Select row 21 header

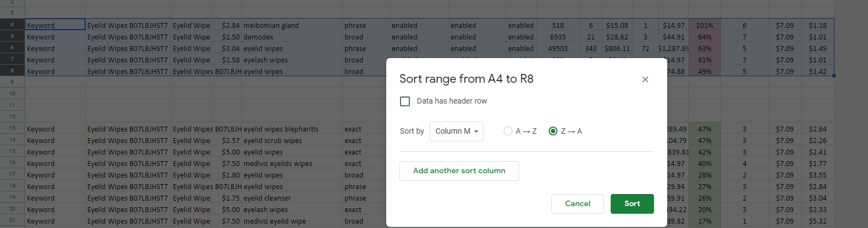(x=12, y=220)
